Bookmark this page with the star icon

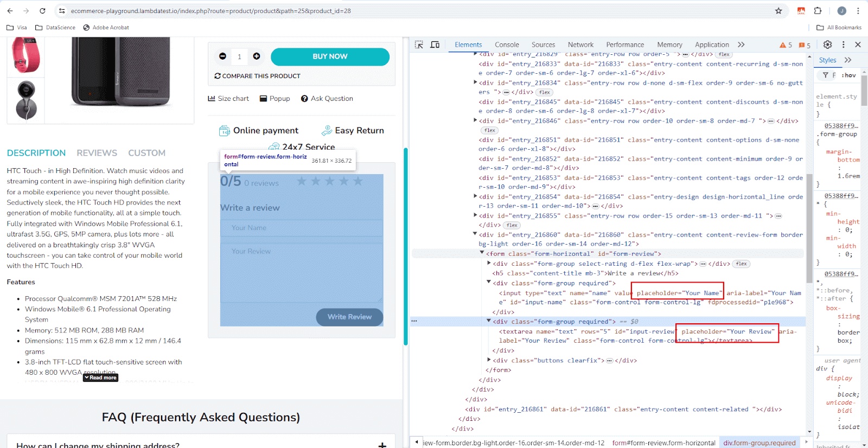778,11
